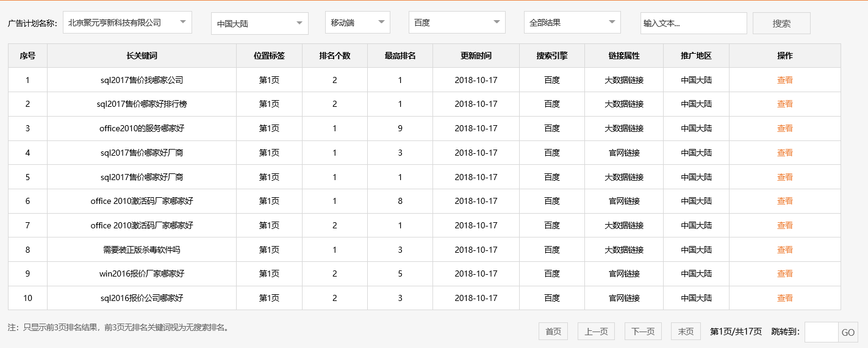This screenshot has height=348, width=868.
Task: Open 查看 for row 8 需要装正版杀毒软件吗
Action: [x=785, y=250]
